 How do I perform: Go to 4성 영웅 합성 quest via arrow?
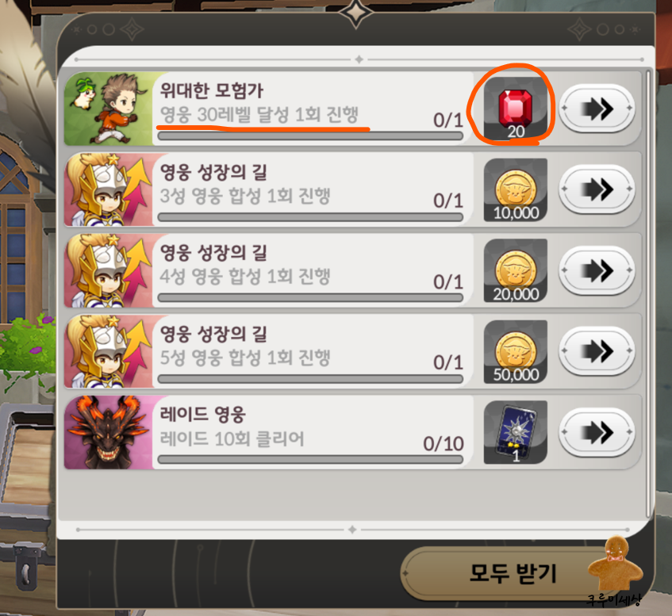597,270
